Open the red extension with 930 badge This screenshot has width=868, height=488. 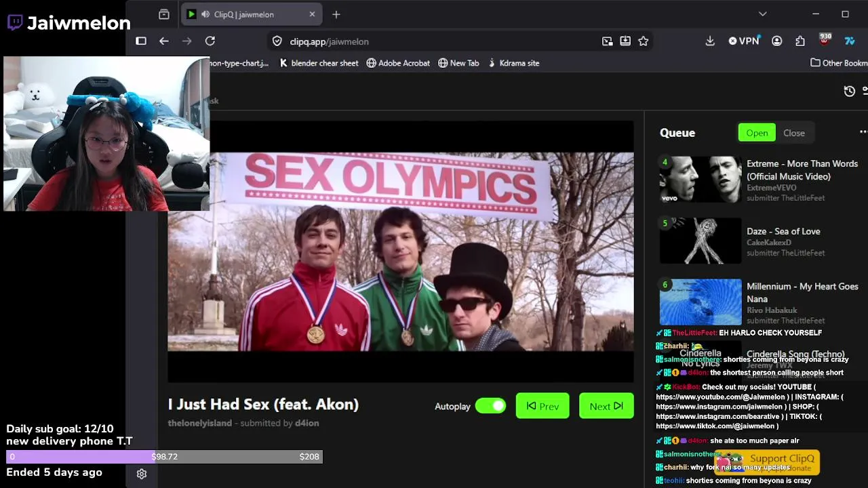pyautogui.click(x=825, y=40)
